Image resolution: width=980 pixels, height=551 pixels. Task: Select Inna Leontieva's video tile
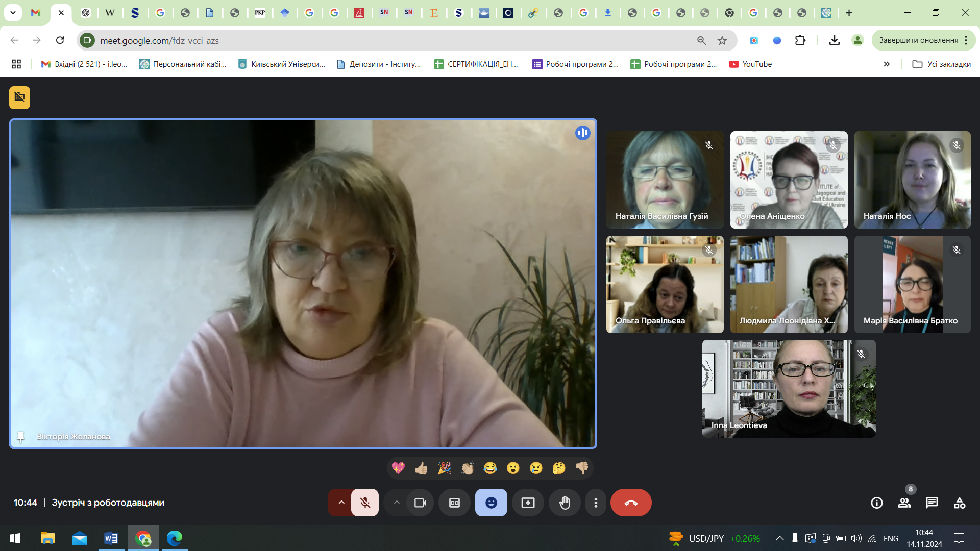tap(789, 389)
